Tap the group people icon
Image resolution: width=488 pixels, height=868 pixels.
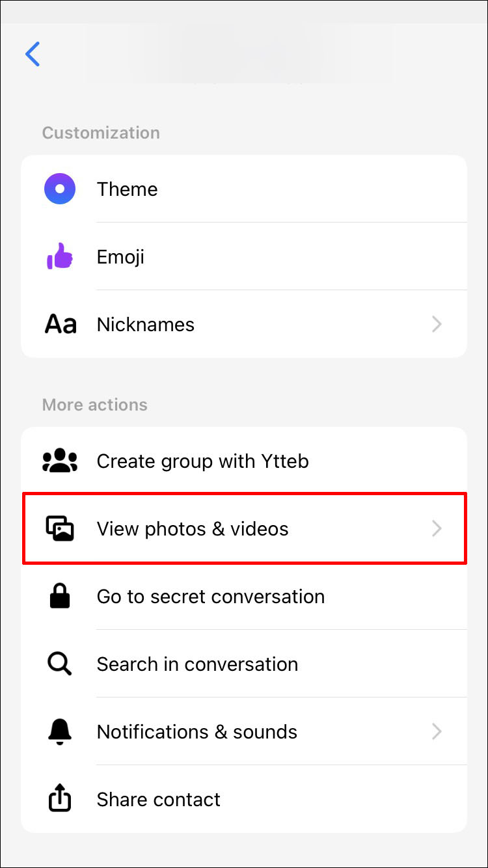(x=60, y=461)
